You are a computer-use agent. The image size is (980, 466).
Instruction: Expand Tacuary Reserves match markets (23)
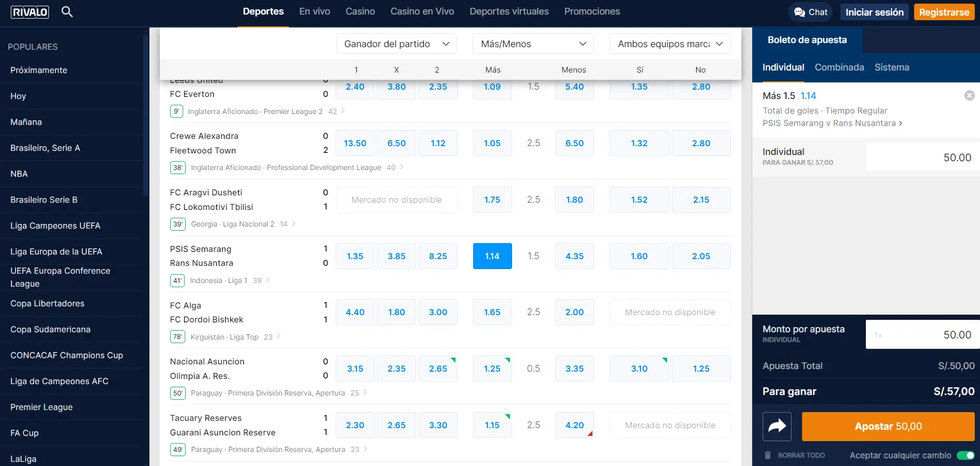359,449
